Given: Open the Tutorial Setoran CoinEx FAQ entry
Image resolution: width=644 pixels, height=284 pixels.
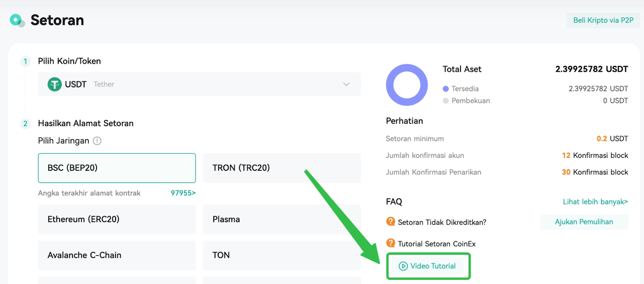Looking at the screenshot, I should coord(437,244).
